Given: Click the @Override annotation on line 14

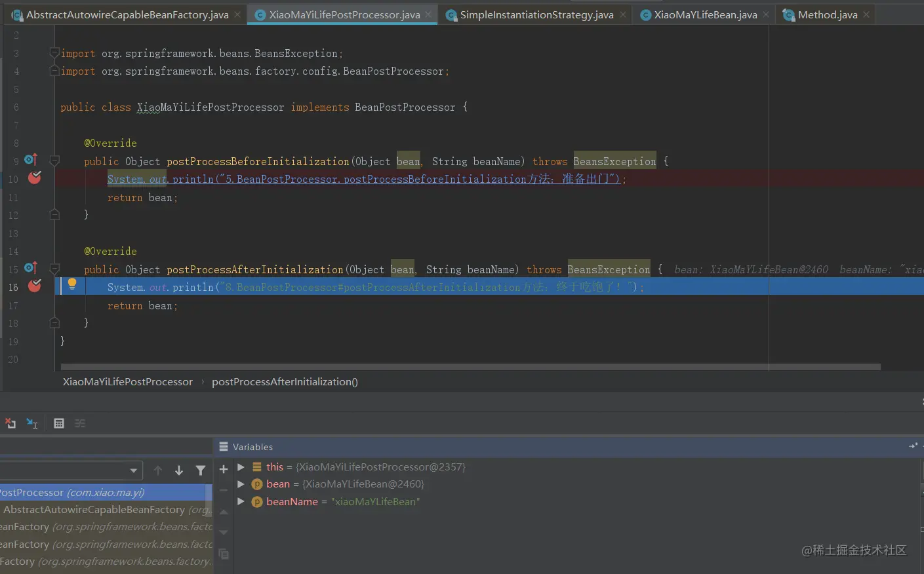Looking at the screenshot, I should 110,251.
